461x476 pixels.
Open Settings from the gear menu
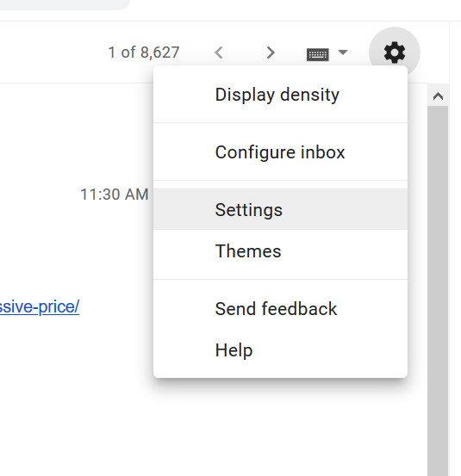click(x=280, y=209)
